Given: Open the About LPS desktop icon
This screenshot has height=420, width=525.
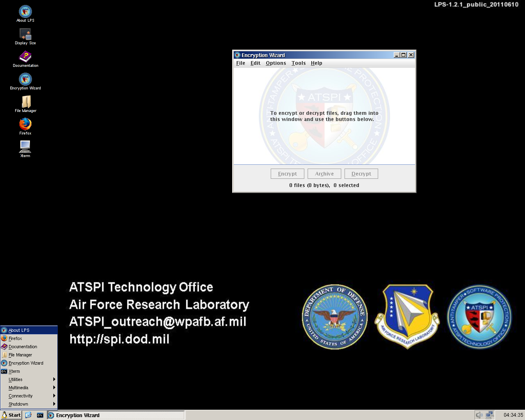Looking at the screenshot, I should point(25,14).
